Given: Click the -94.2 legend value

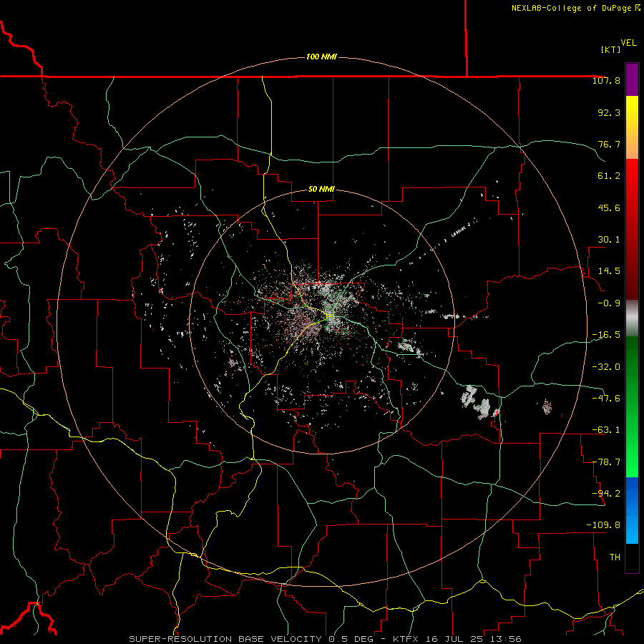Looking at the screenshot, I should tap(606, 494).
